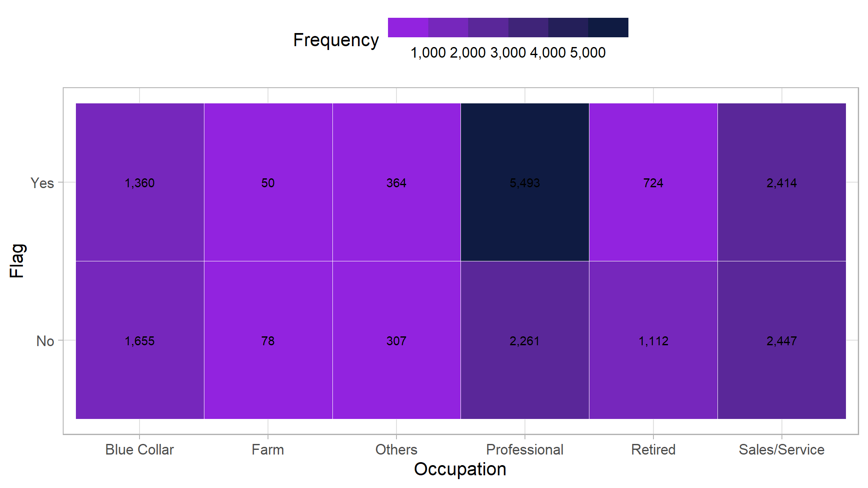This screenshot has height=488, width=868.
Task: Click the Frequency legend title
Action: [336, 40]
